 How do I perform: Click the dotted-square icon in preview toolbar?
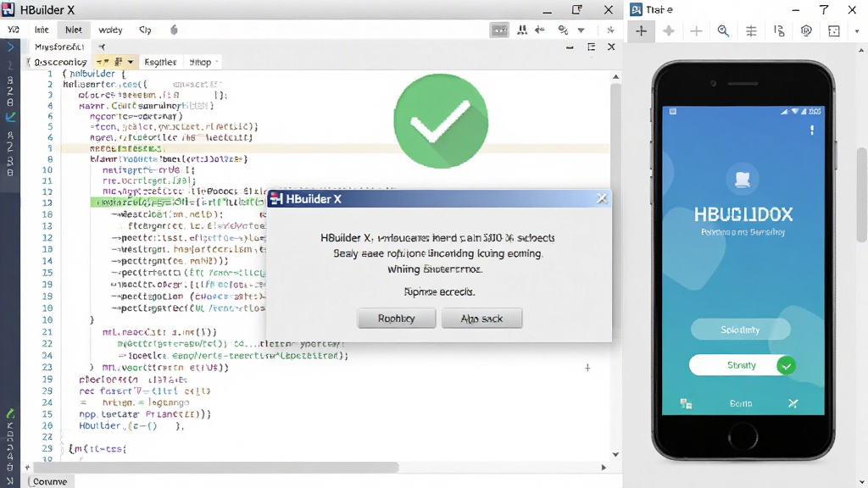[x=834, y=31]
